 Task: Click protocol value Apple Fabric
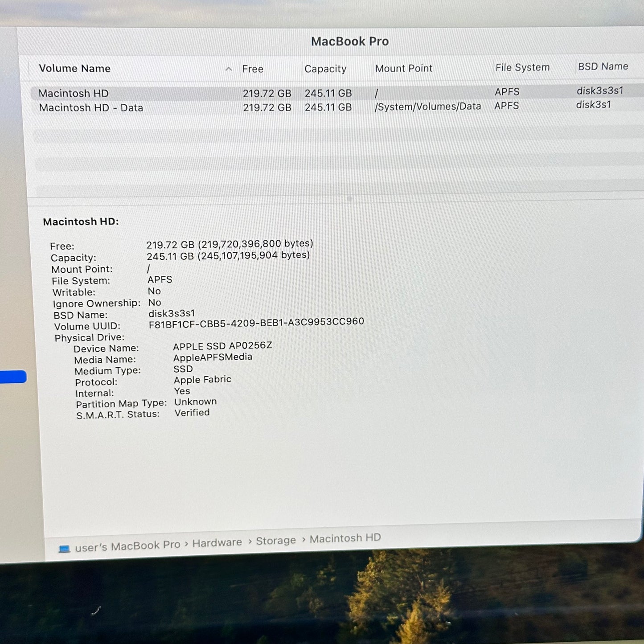pos(202,380)
